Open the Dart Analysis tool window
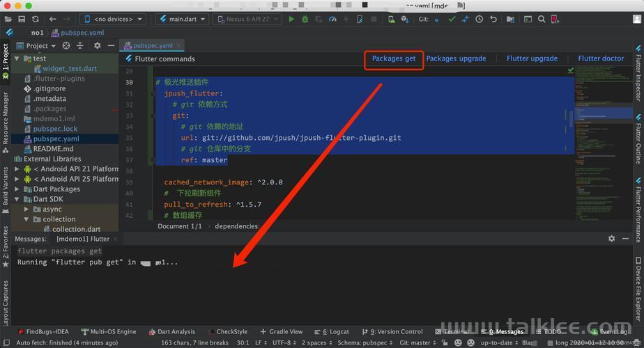Screen dimensions: 644x348 (171, 331)
